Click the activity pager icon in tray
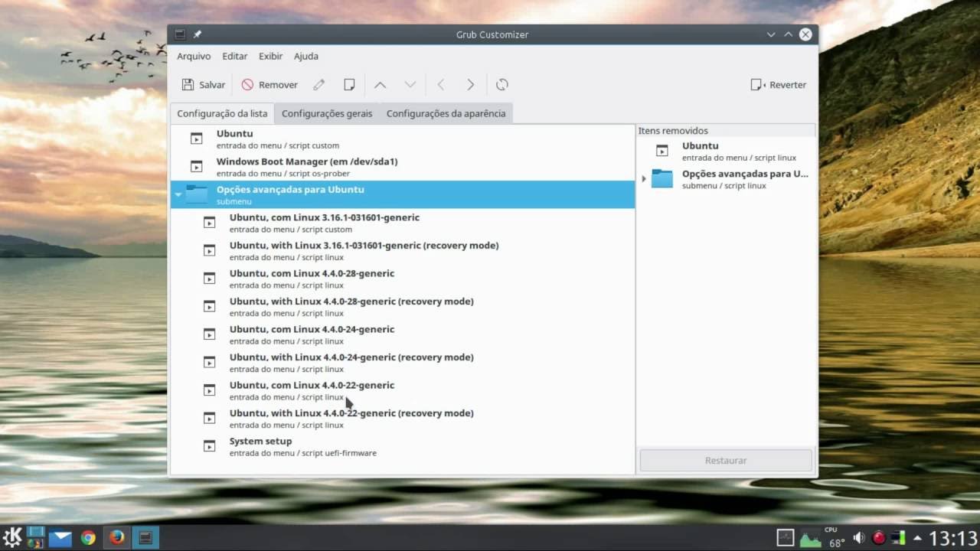This screenshot has width=980, height=551. [x=786, y=538]
